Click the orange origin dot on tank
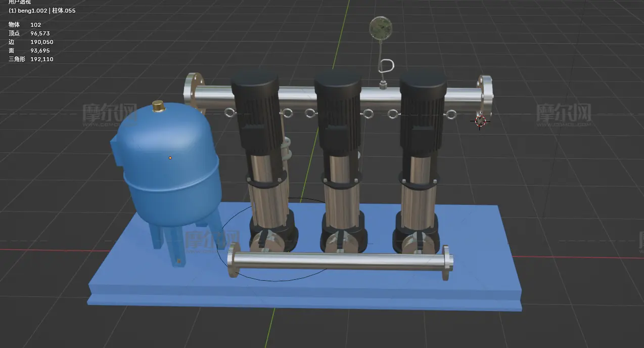644x348 pixels. pos(170,158)
